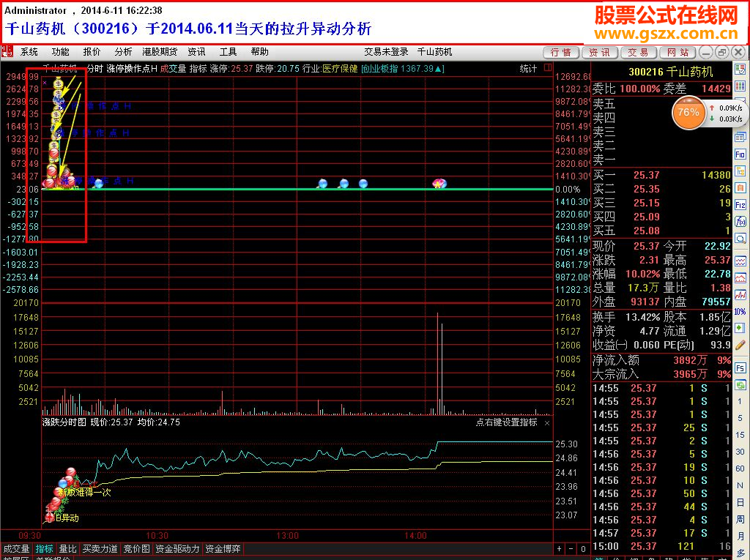Close the 涨跌分时图 indicator panel
750x560 pixels.
[547, 423]
